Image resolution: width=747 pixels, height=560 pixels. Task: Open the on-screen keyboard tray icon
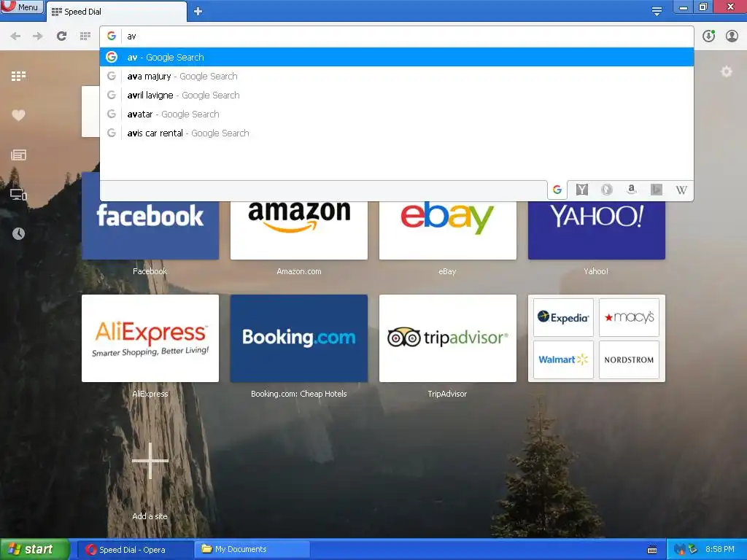point(652,550)
